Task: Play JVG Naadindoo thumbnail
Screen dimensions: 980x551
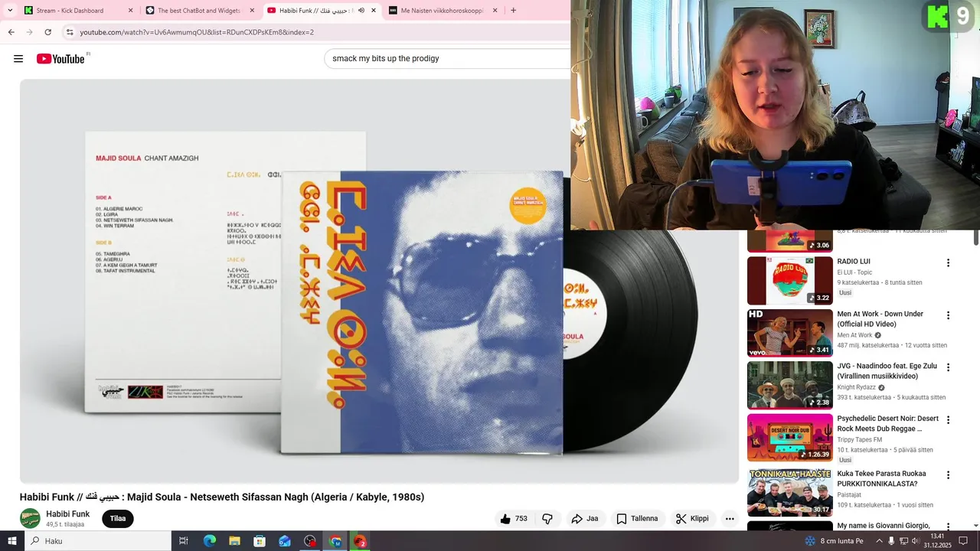Action: (789, 385)
